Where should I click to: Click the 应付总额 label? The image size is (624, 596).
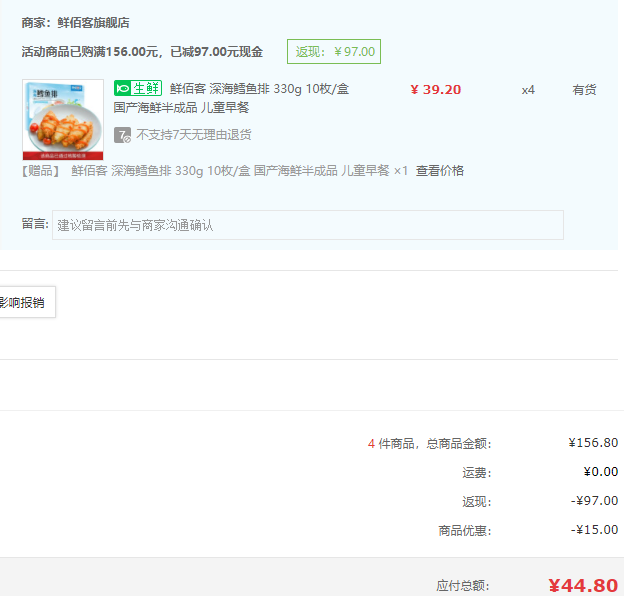coord(463,586)
